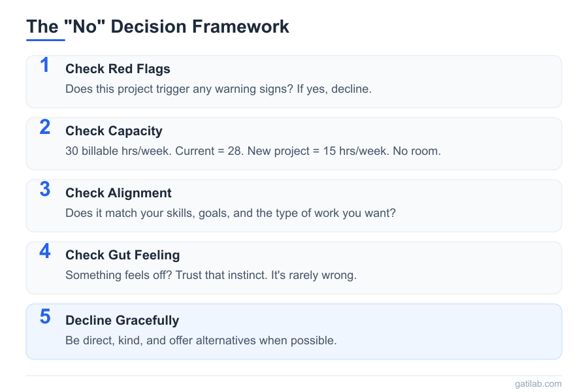Image resolution: width=588 pixels, height=392 pixels.
Task: Select the "Check Red Flags" heading
Action: pos(118,69)
